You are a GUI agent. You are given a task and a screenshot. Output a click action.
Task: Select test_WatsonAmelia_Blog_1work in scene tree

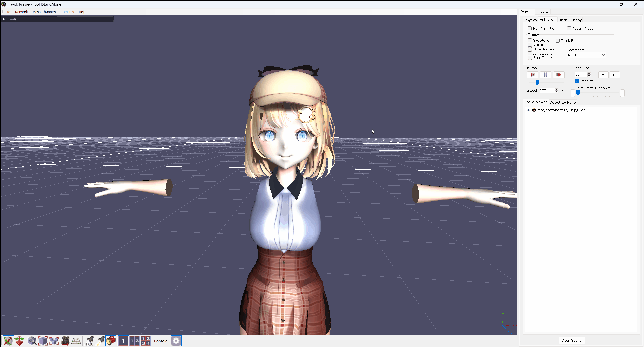click(x=562, y=110)
